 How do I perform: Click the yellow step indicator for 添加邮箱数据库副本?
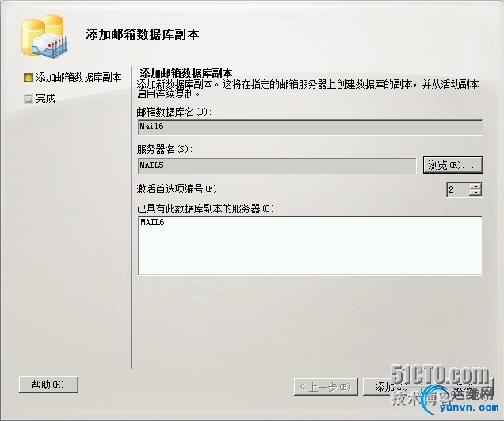[x=29, y=78]
